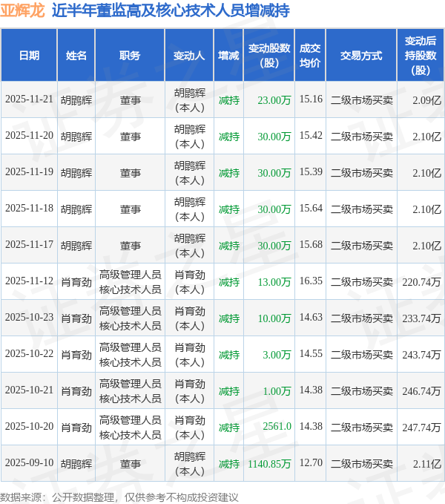The image size is (445, 504).
Task: Click average price 16.35
Action: 311,281
